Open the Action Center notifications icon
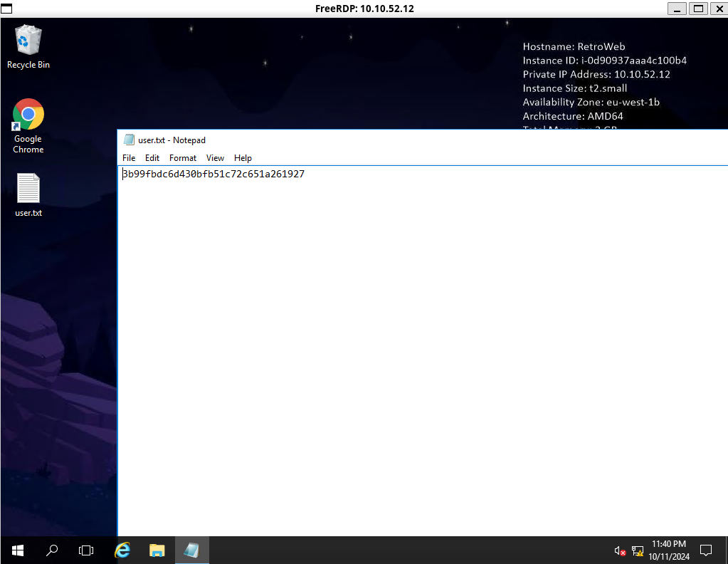This screenshot has width=728, height=564. [706, 550]
